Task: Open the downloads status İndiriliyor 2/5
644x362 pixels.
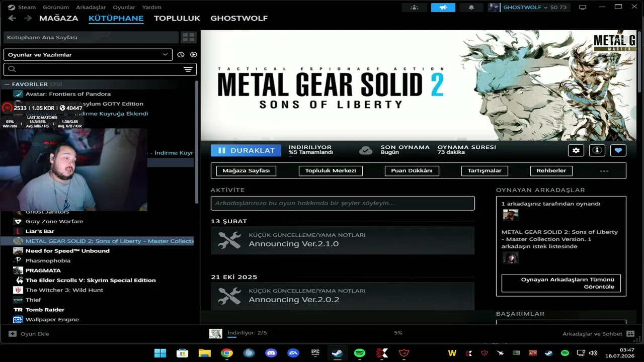Action: 247,333
